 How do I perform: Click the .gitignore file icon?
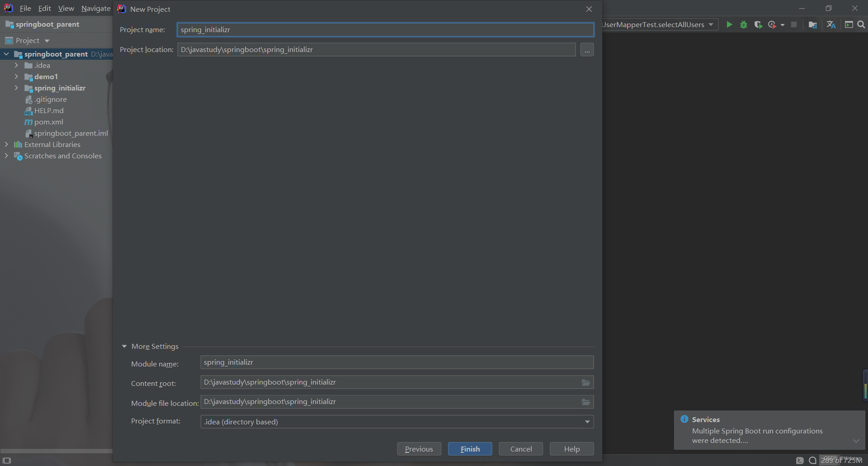[28, 100]
